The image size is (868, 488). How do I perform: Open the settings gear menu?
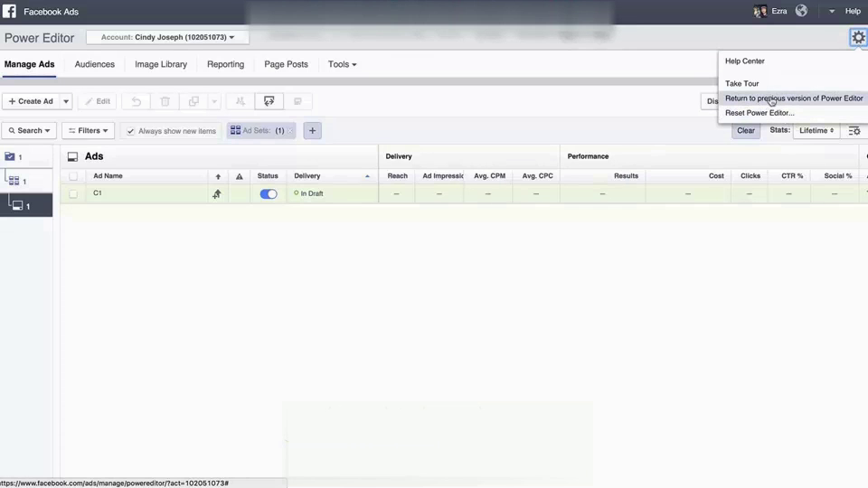pyautogui.click(x=858, y=38)
